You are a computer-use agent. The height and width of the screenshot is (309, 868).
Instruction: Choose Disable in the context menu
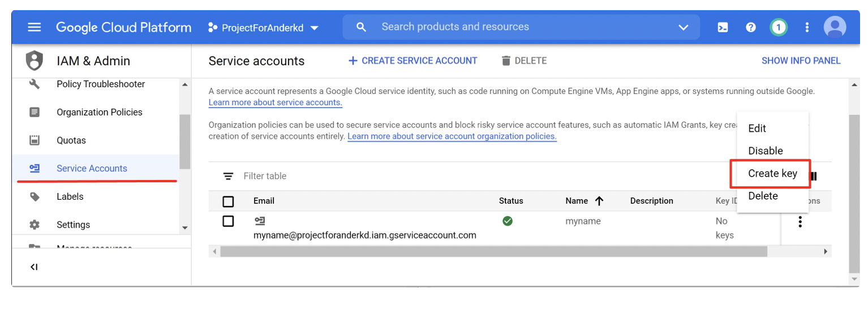[x=765, y=151]
